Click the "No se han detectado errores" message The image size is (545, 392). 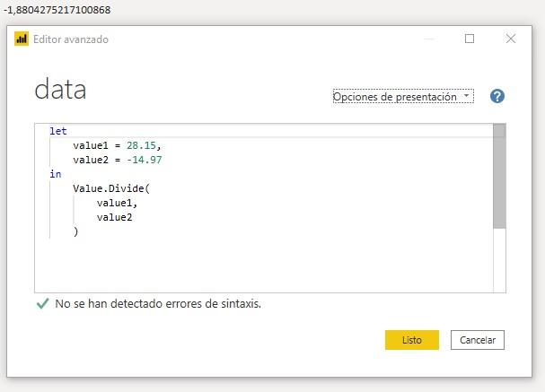pos(158,304)
